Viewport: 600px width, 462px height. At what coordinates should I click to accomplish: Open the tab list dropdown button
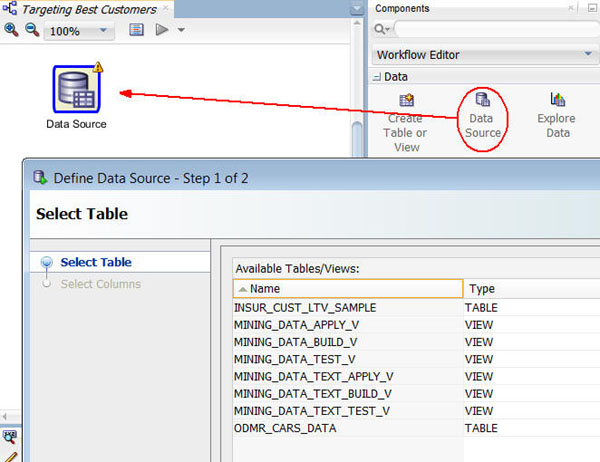click(x=357, y=8)
